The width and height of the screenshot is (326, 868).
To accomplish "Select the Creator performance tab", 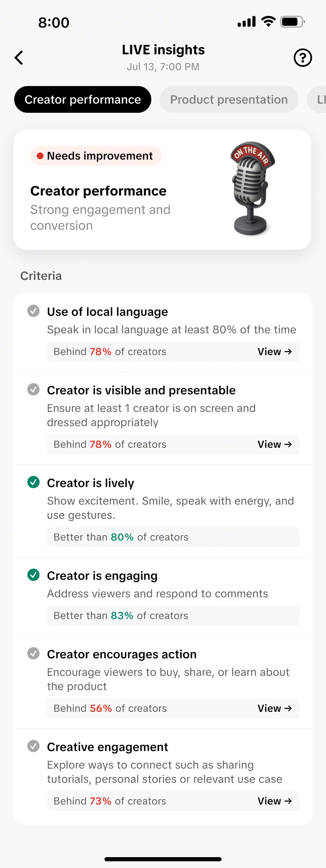I will point(83,99).
